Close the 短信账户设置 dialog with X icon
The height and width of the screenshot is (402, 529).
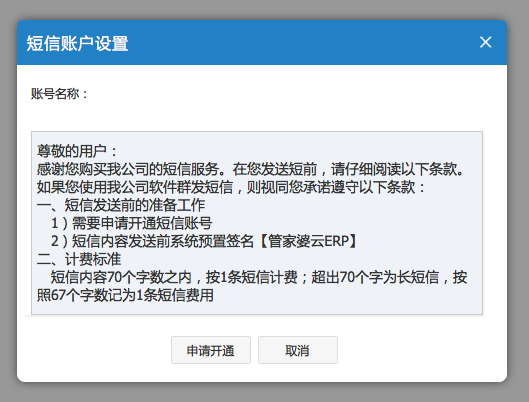485,42
